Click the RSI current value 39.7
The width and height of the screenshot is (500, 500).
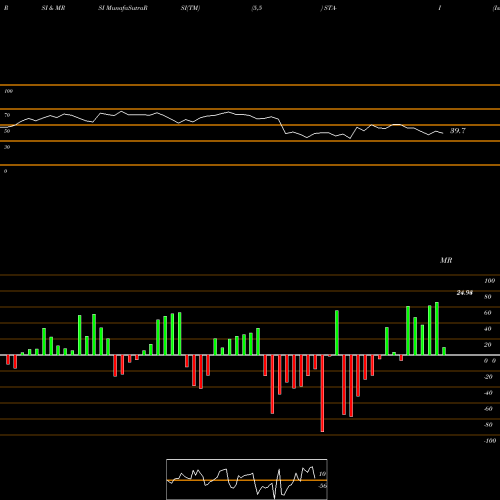[458, 131]
